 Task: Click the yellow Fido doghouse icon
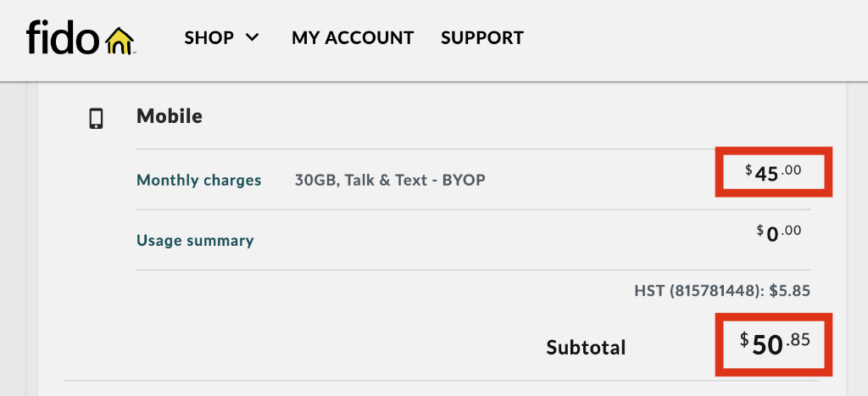[120, 40]
